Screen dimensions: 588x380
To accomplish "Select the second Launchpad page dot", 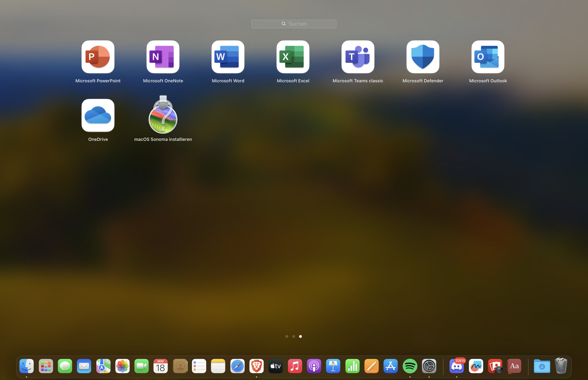I will pos(294,336).
